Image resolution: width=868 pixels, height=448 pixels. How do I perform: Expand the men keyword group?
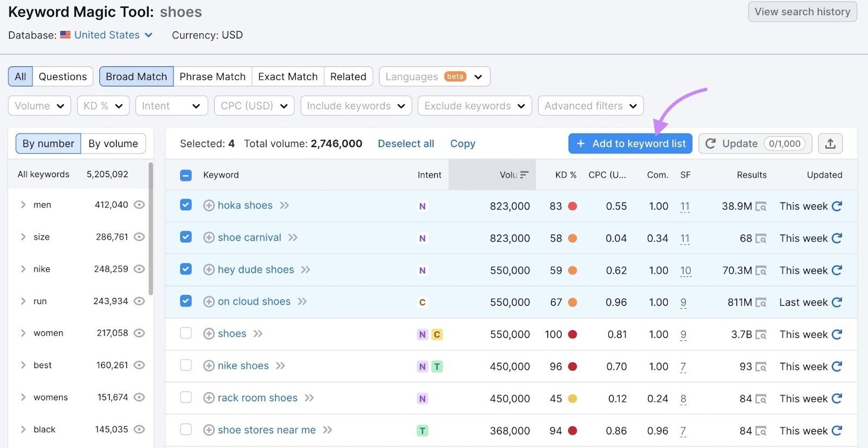[x=23, y=205]
